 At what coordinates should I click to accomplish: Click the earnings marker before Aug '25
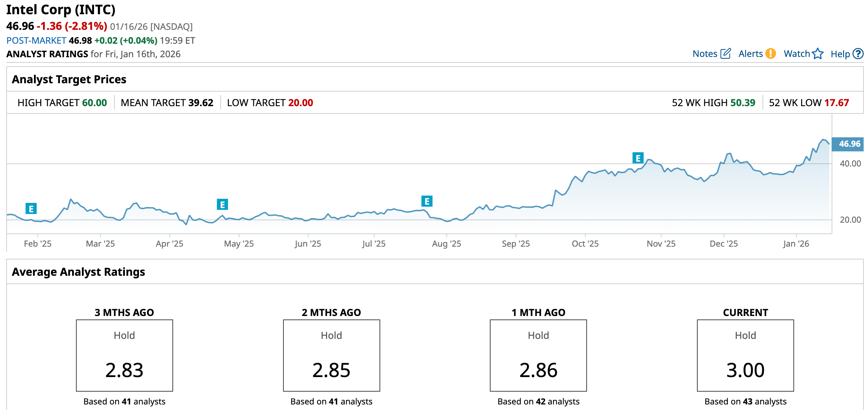coord(427,201)
